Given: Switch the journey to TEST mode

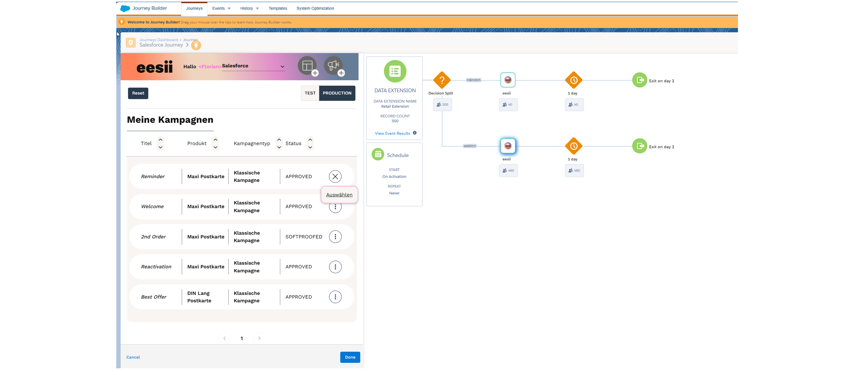Looking at the screenshot, I should [310, 93].
